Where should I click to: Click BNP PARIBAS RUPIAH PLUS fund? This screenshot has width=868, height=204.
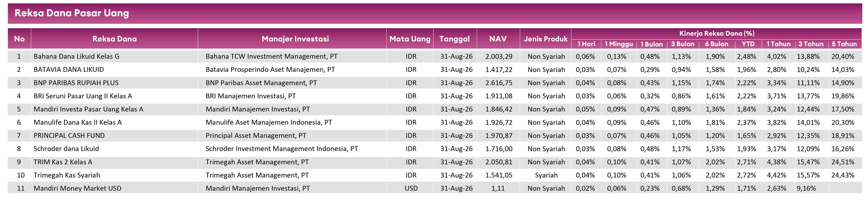[76, 83]
